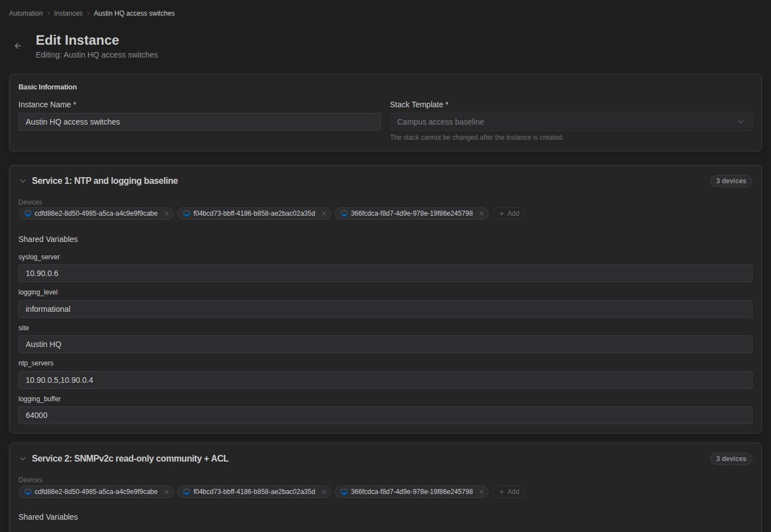This screenshot has width=771, height=532.
Task: Go back using the left arrow icon
Action: click(x=18, y=46)
